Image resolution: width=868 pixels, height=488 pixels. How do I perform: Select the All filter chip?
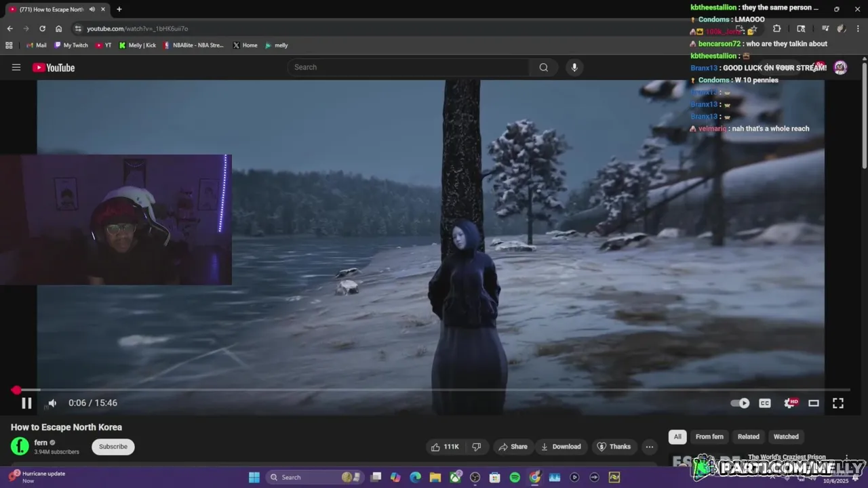677,436
